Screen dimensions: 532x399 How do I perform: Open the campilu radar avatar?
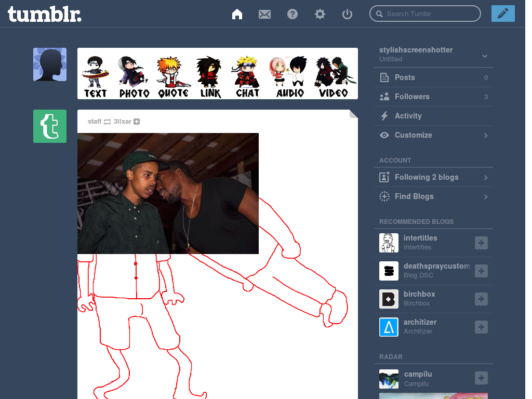389,379
